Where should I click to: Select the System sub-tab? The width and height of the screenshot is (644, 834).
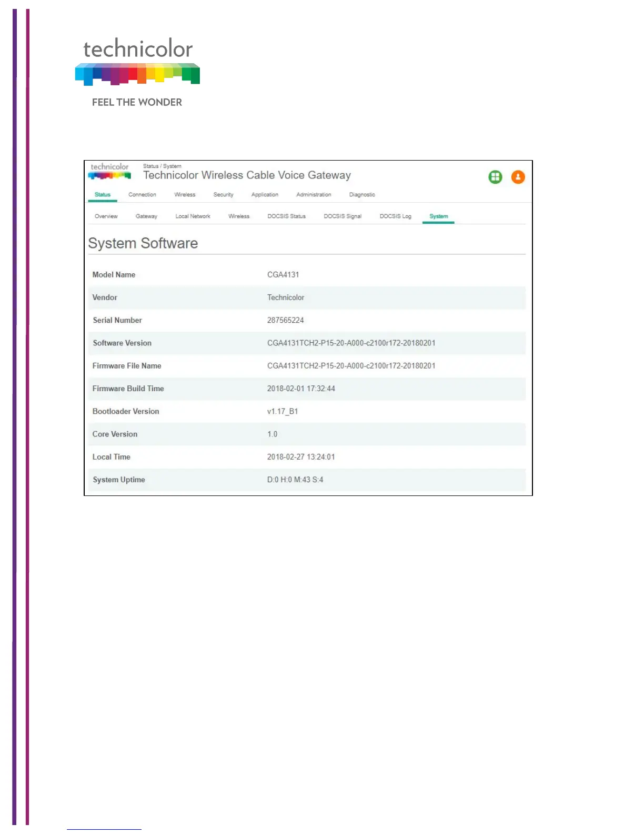[x=439, y=216]
